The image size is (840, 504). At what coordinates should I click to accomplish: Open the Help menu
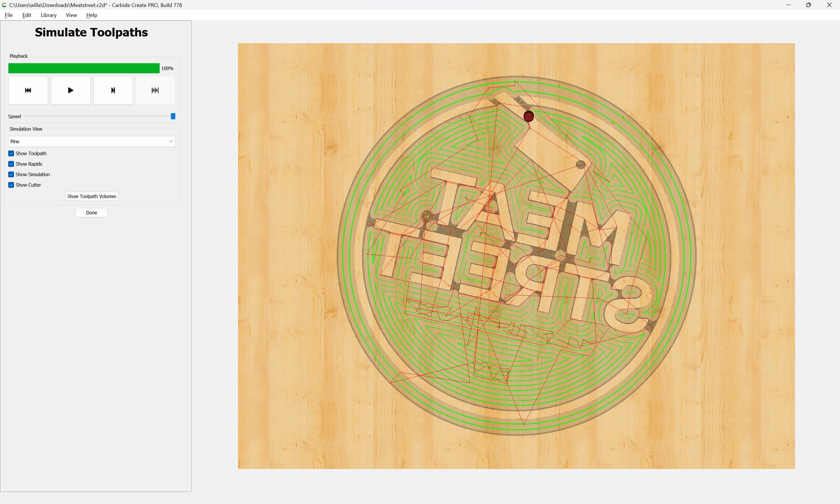pyautogui.click(x=92, y=15)
